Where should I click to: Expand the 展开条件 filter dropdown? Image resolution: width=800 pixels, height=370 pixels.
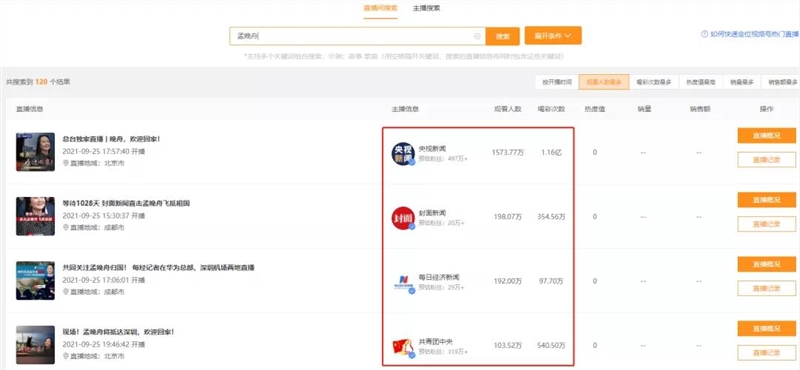pyautogui.click(x=553, y=36)
